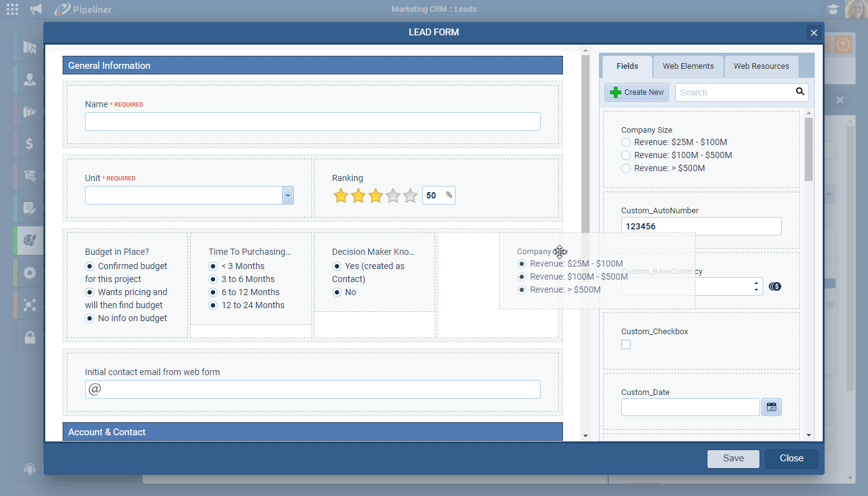Image resolution: width=868 pixels, height=496 pixels.
Task: Open the apps grid menu icon
Action: [12, 9]
